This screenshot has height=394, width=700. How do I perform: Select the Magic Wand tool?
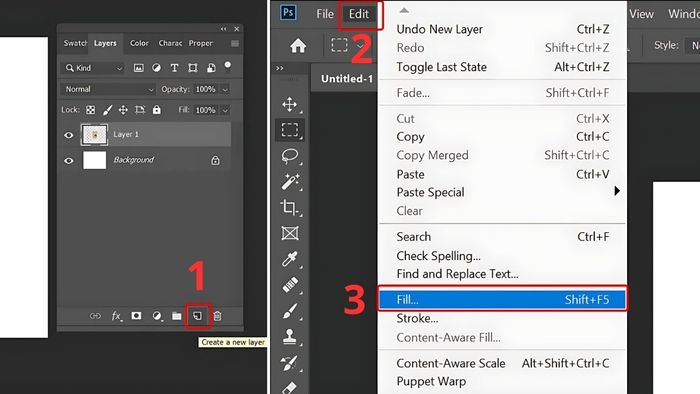[x=290, y=182]
